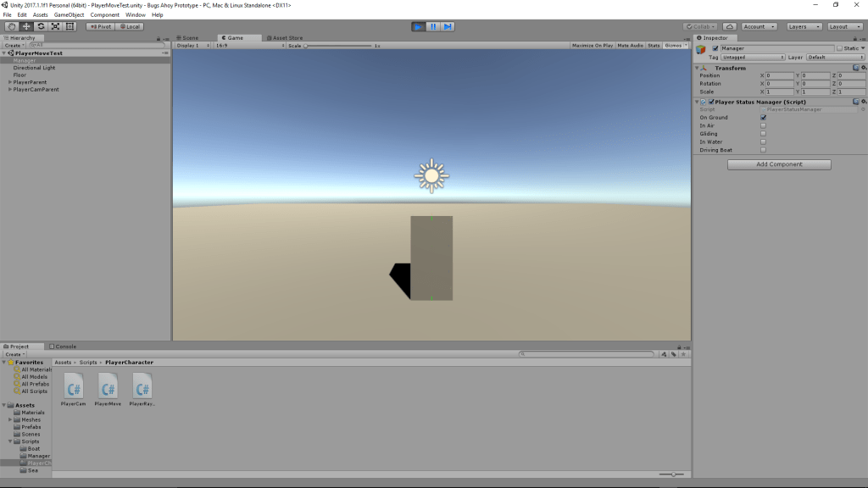This screenshot has height=488, width=868.
Task: Toggle the Static checkbox
Action: 839,48
